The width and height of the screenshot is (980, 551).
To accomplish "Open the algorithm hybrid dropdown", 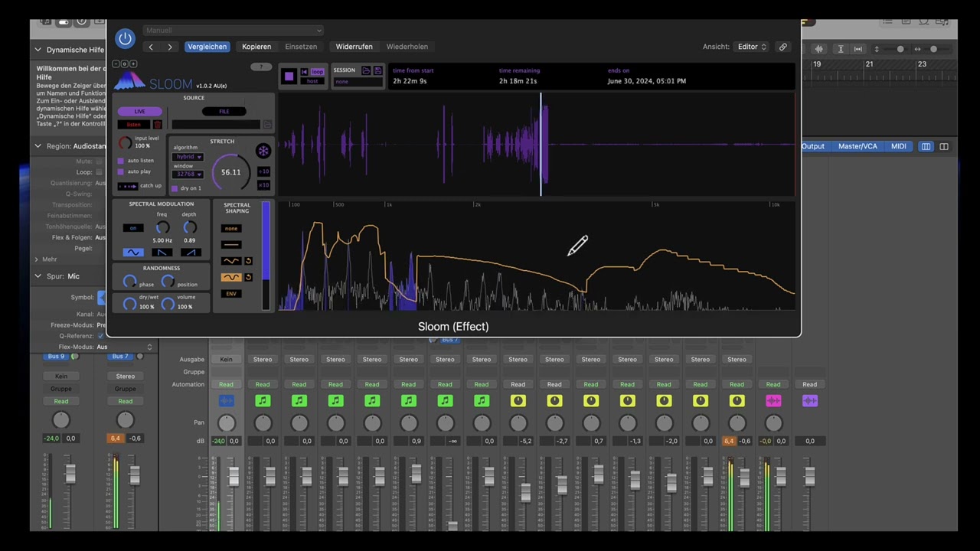I will pos(188,157).
